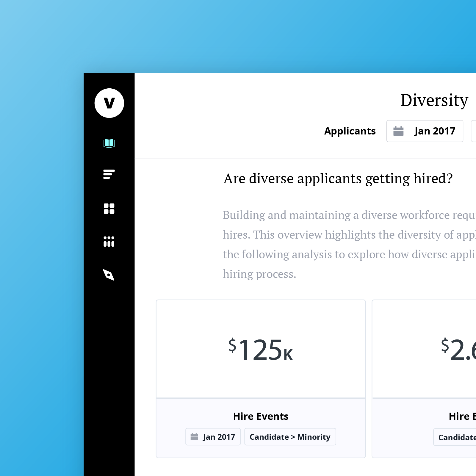
Task: Open the Jan 2017 date selector
Action: tap(425, 131)
